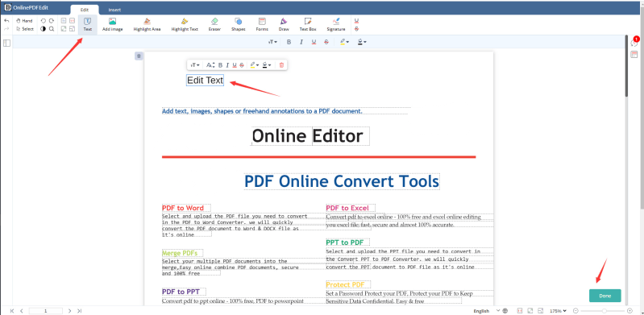Click the page delete icon beside page
The height and width of the screenshot is (315, 644).
click(x=139, y=56)
